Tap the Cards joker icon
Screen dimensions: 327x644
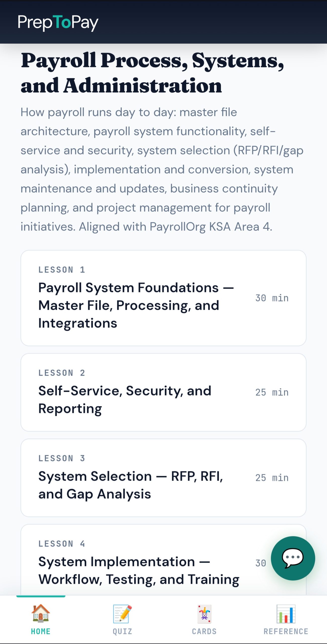point(204,614)
